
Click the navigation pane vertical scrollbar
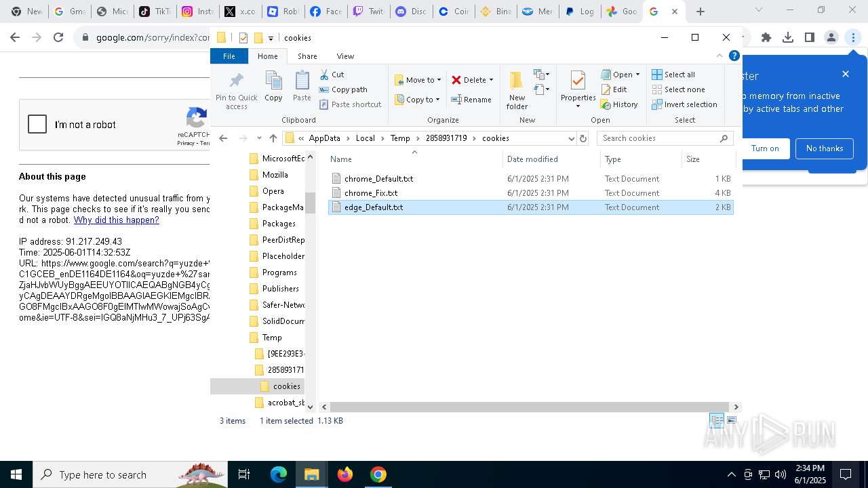(310, 203)
